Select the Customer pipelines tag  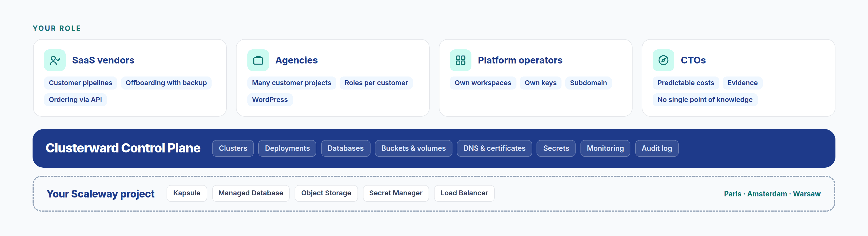(81, 83)
